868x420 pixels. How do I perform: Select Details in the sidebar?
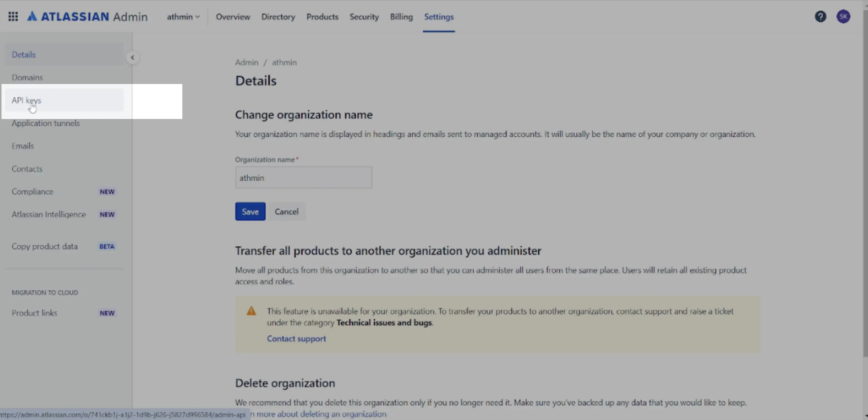pyautogui.click(x=64, y=54)
